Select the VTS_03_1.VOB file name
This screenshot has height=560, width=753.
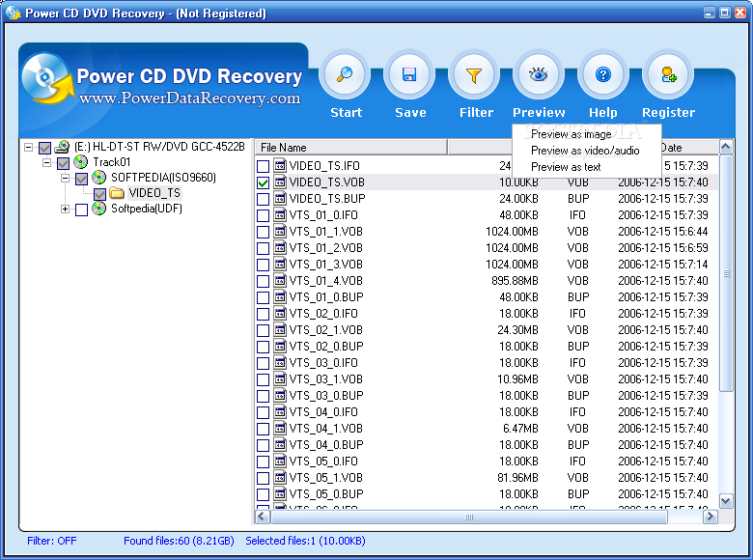tap(326, 379)
